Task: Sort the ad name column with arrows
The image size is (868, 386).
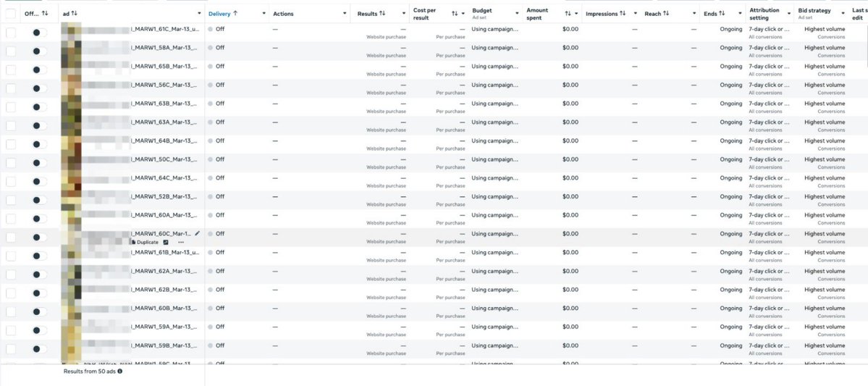Action: coord(74,13)
